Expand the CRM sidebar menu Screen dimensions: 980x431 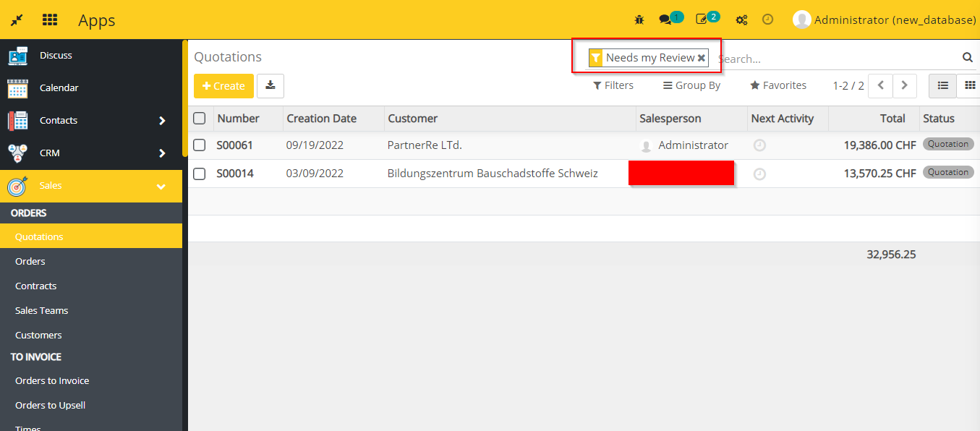(x=162, y=153)
